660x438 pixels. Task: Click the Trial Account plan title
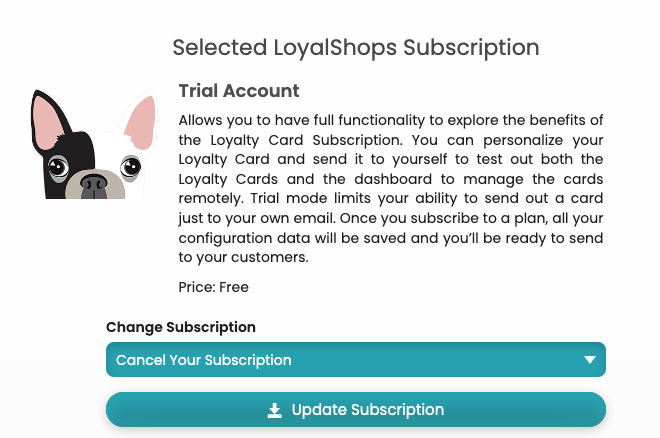239,91
